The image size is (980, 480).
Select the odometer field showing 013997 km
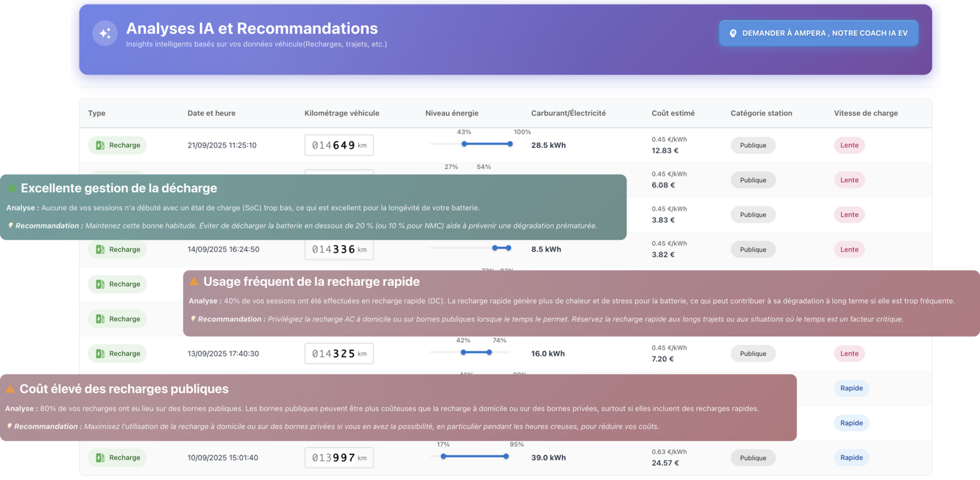tap(339, 457)
